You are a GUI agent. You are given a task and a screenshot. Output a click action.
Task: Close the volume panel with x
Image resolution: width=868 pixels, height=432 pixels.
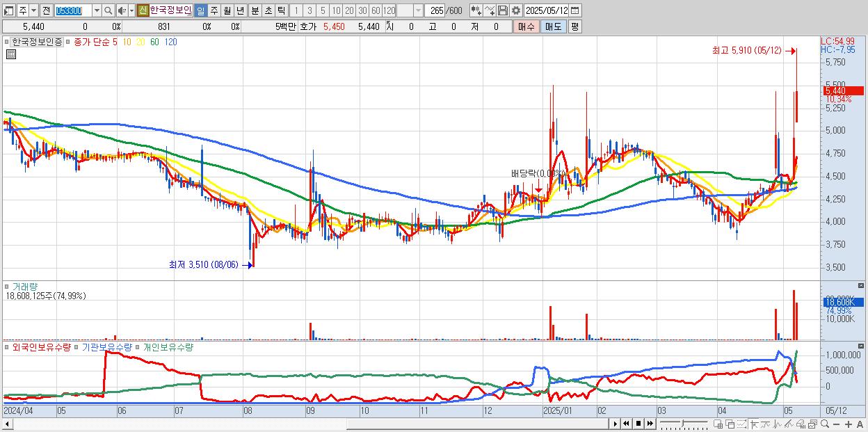point(862,285)
